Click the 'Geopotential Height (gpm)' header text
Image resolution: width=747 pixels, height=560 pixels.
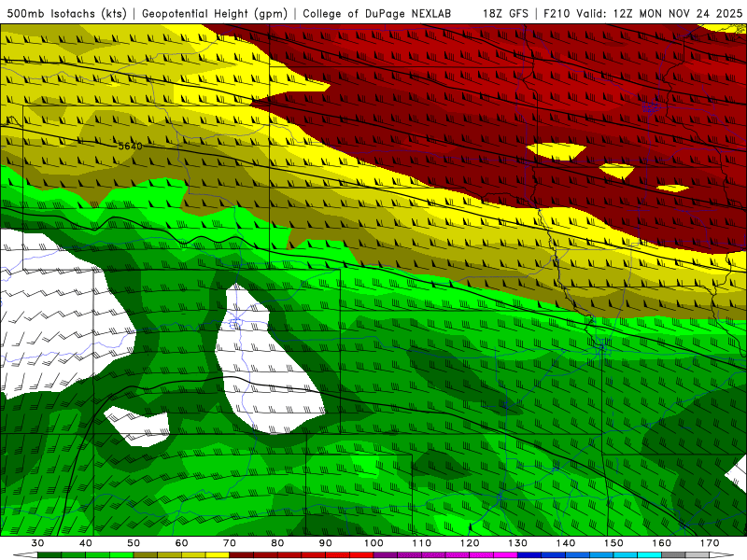coord(215,13)
